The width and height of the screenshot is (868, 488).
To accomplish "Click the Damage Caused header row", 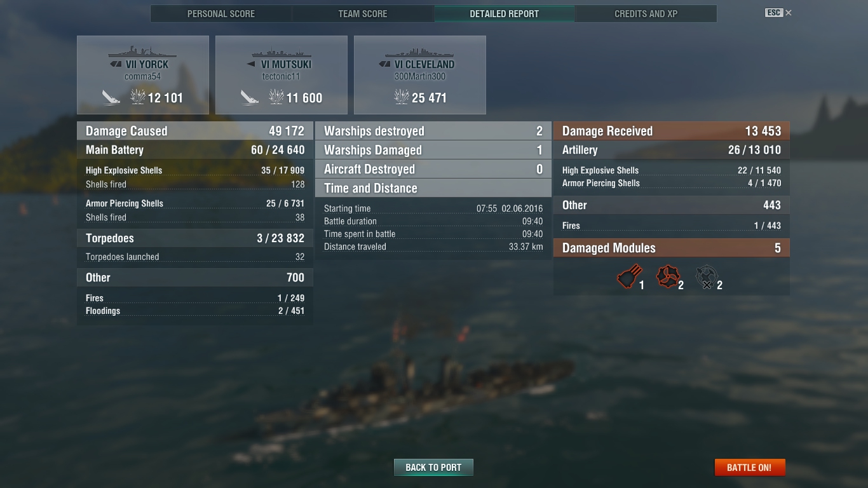I will (195, 131).
